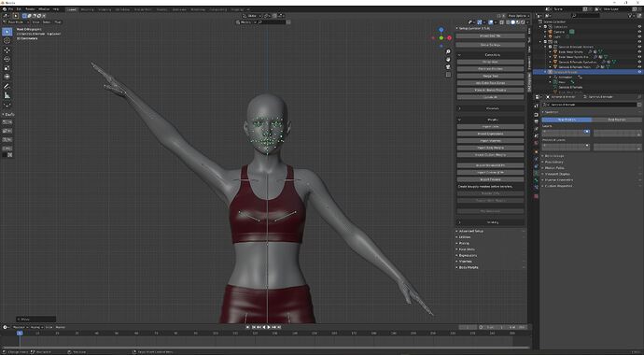
Task: Open the Window menu
Action: click(x=44, y=9)
